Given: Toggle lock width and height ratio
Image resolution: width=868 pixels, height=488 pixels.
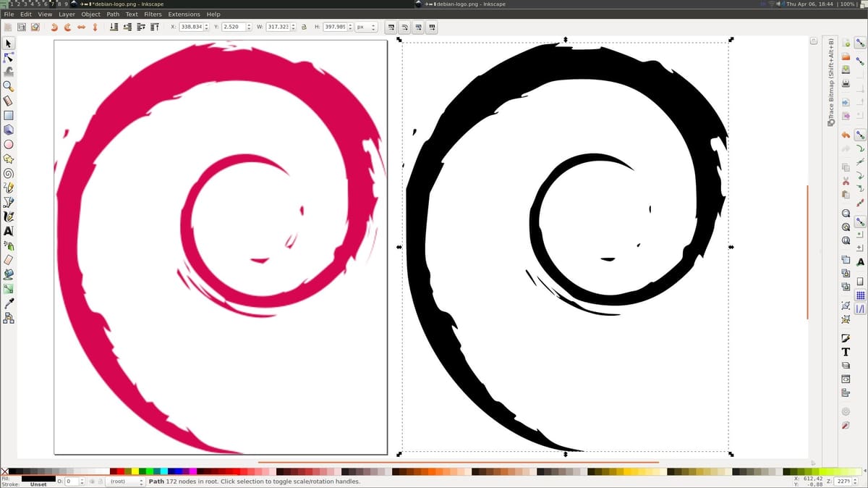Looking at the screenshot, I should click(303, 27).
